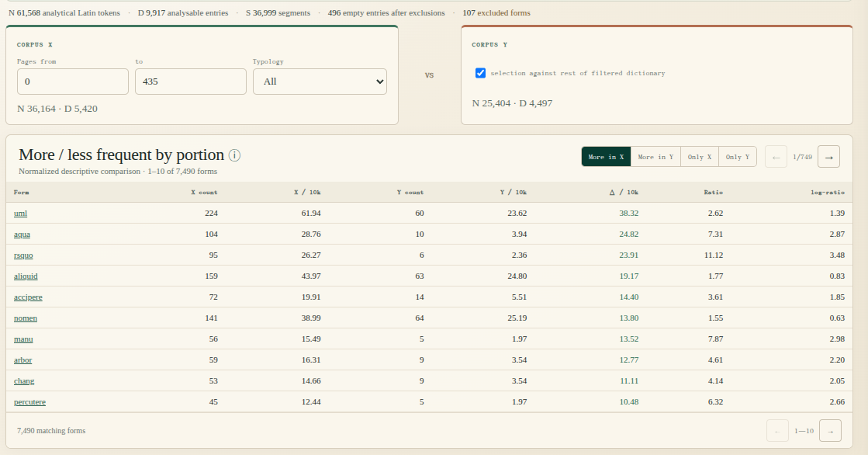The width and height of the screenshot is (868, 455).
Task: Click the 14.66 X / 10k value for chang
Action: coord(311,381)
